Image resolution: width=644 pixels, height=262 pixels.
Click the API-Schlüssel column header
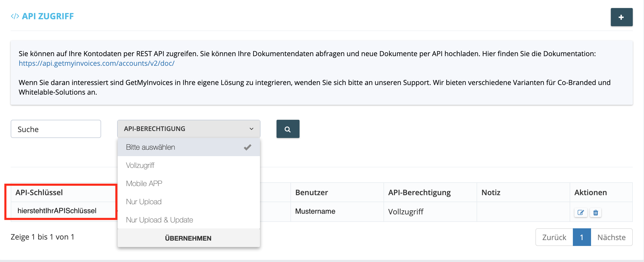(39, 192)
